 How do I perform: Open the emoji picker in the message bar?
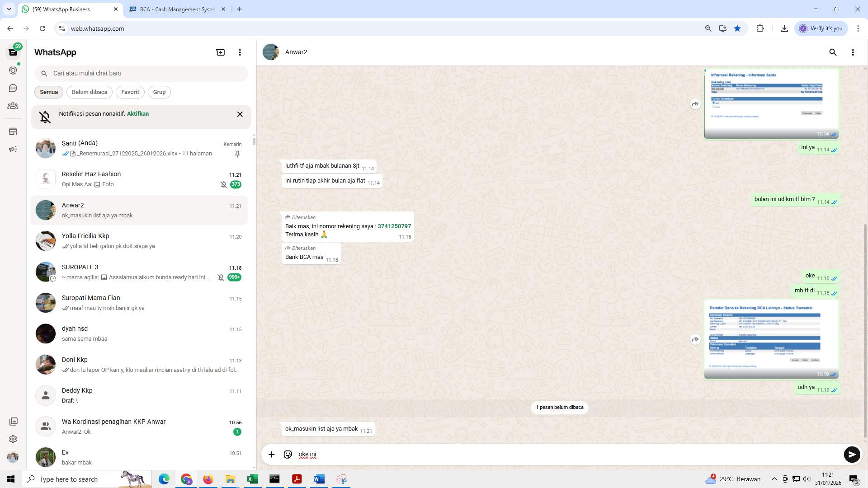(x=288, y=454)
